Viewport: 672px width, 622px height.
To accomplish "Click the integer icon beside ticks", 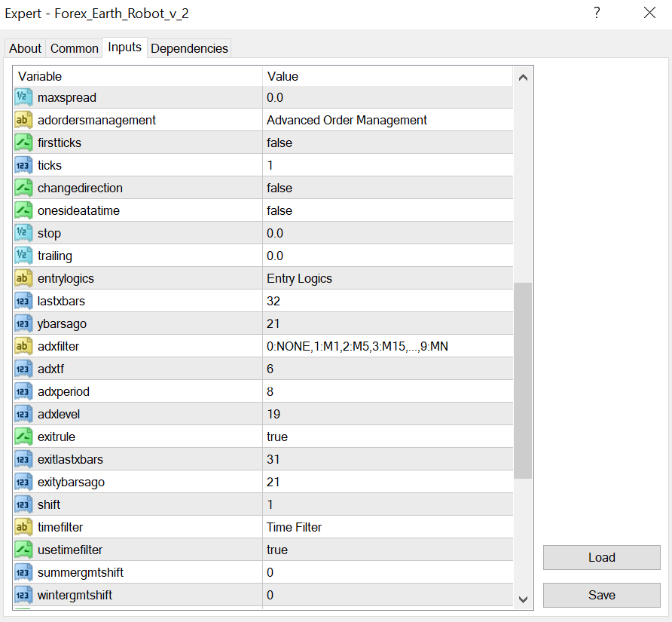I will tap(23, 165).
